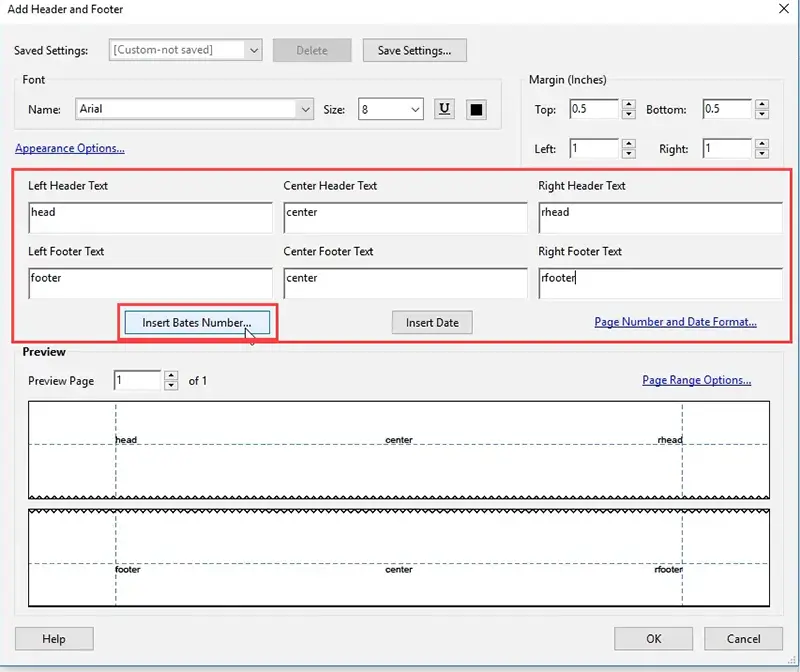Open the black font color picker
Viewport: 800px width, 672px height.
[x=476, y=110]
